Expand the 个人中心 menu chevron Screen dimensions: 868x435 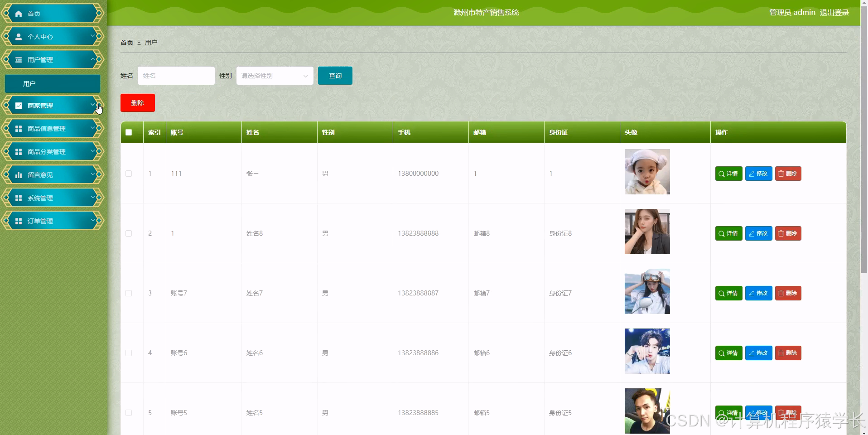93,36
